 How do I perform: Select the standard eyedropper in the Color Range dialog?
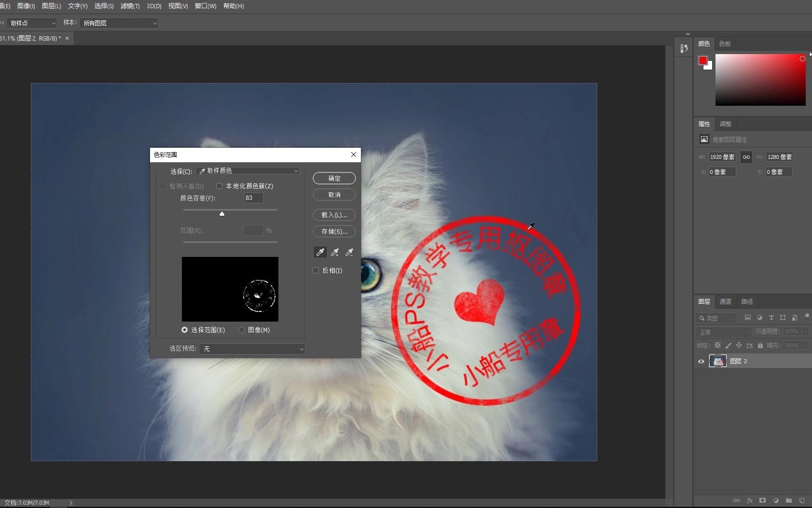[x=320, y=252]
